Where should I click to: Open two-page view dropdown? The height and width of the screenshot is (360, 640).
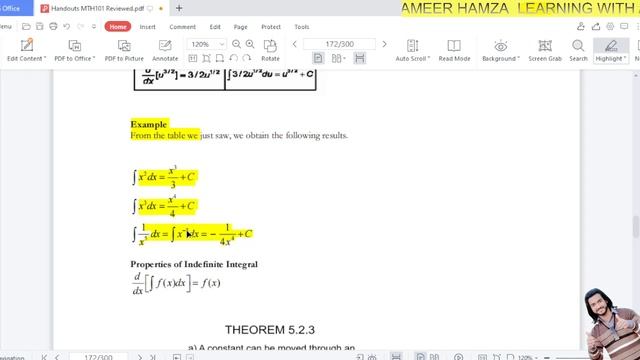(x=338, y=58)
